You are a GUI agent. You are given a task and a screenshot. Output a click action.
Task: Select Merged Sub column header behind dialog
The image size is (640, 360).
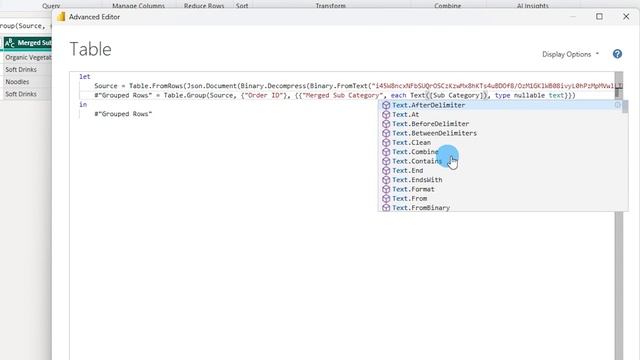(x=27, y=43)
